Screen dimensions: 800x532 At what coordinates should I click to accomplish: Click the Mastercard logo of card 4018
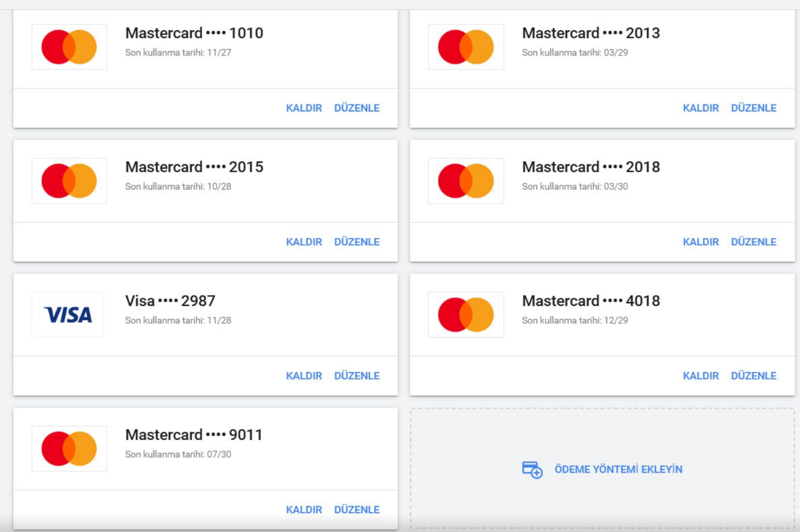tap(466, 315)
